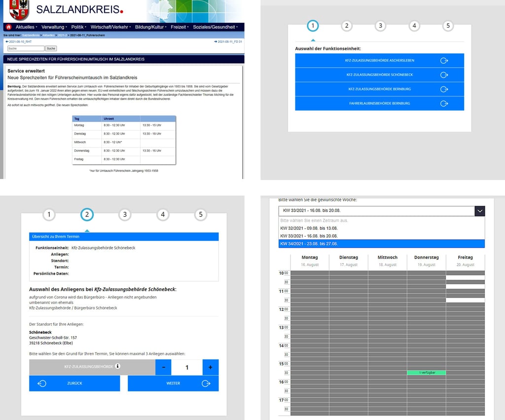Click step 4 circle in Übersicht zu Ihrem Termin panel
Viewport: 505px width, 420px height.
point(163,215)
